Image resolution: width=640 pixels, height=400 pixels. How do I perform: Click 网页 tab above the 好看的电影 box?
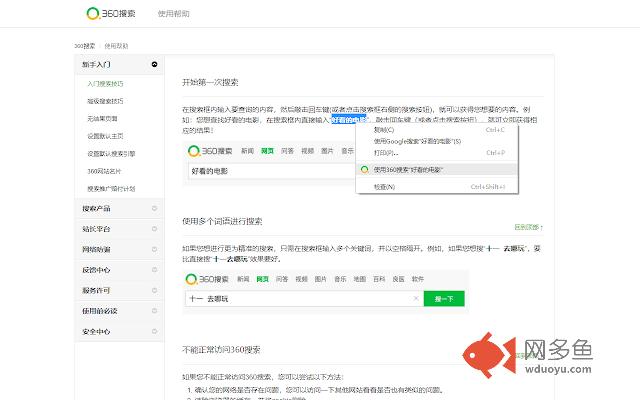(267, 151)
